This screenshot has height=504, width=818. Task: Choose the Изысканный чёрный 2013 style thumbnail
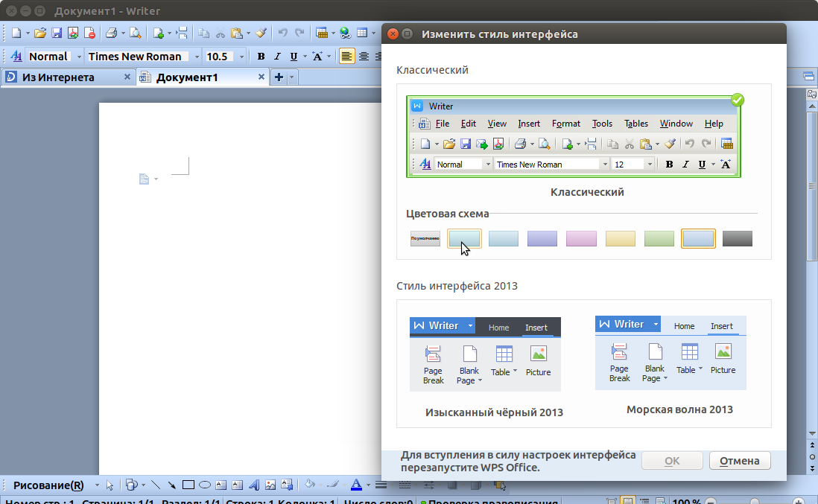485,354
